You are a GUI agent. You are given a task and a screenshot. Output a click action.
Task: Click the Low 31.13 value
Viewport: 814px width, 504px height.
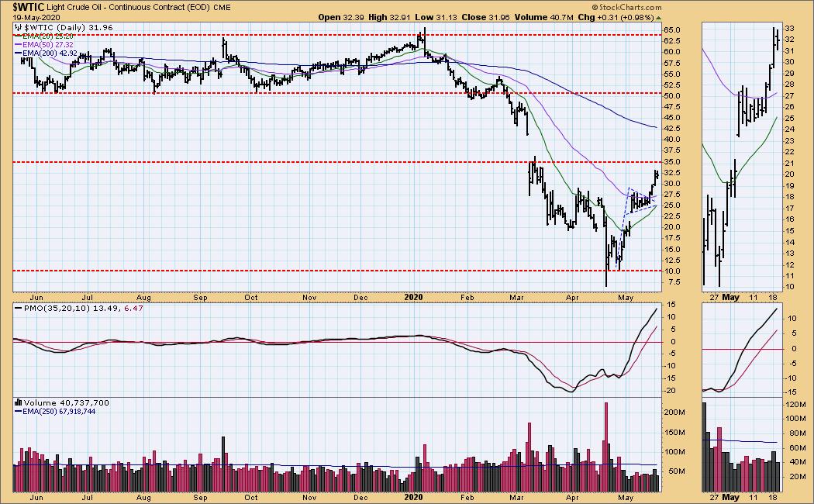click(x=436, y=17)
